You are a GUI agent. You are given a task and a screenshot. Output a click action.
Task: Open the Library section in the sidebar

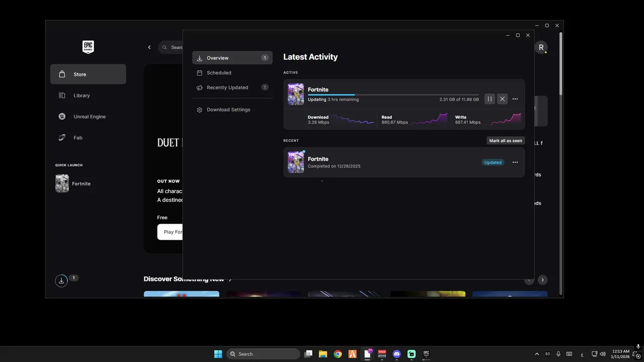(x=88, y=96)
